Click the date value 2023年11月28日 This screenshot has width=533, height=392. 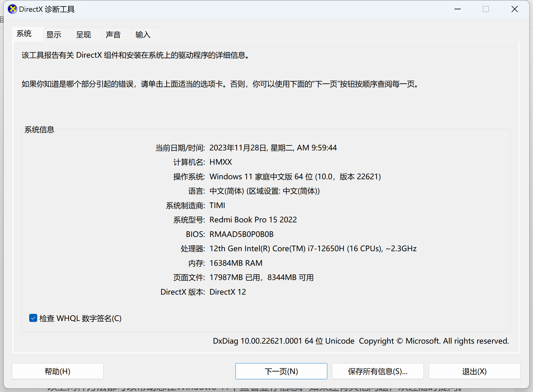[x=238, y=148]
